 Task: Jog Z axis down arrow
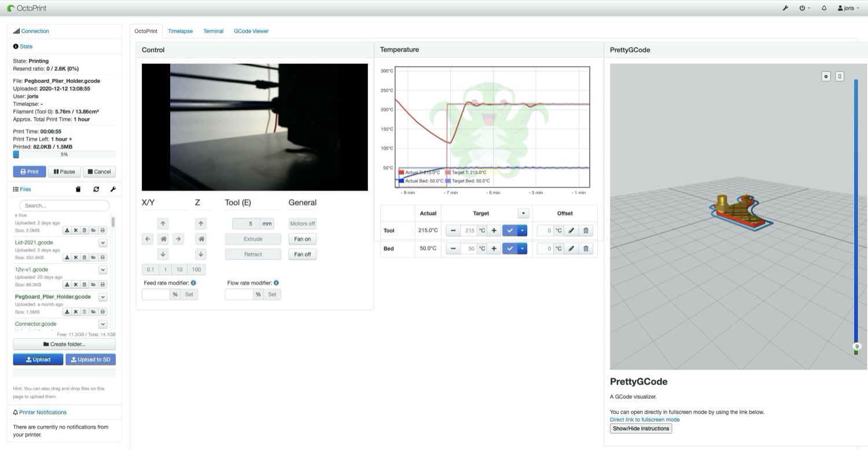point(201,254)
